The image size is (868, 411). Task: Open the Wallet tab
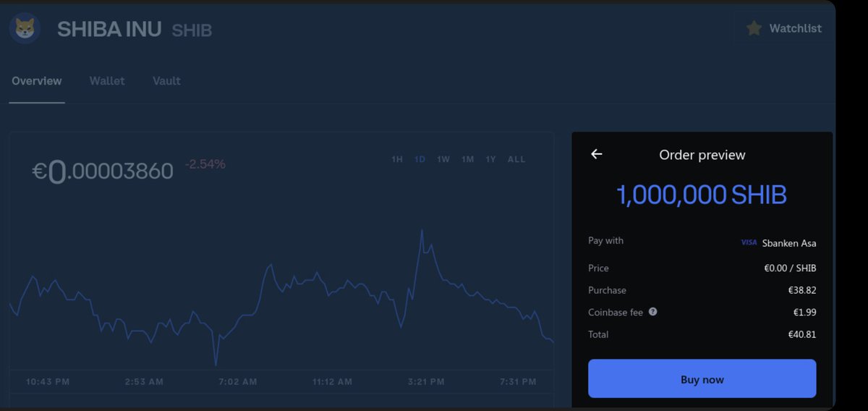point(107,81)
